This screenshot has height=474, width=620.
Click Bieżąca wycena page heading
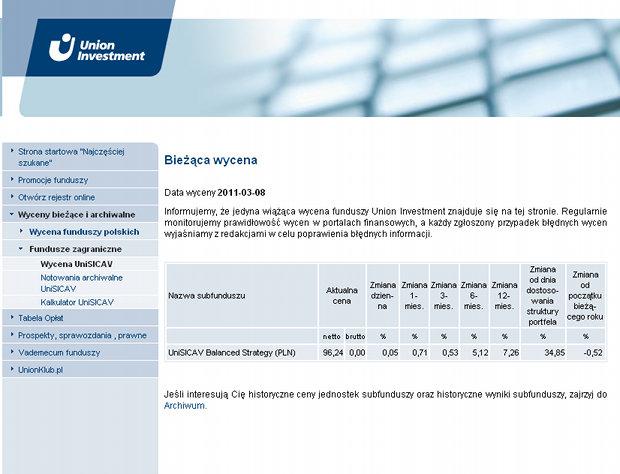click(211, 160)
